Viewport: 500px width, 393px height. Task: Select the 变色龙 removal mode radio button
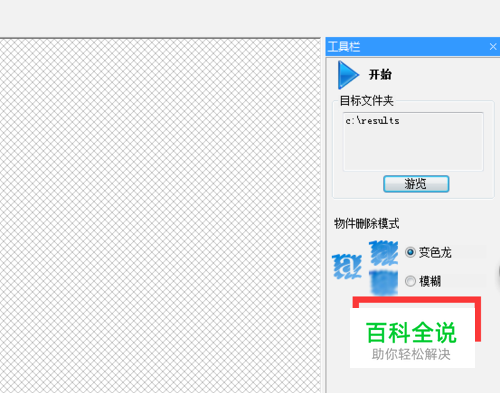(410, 252)
